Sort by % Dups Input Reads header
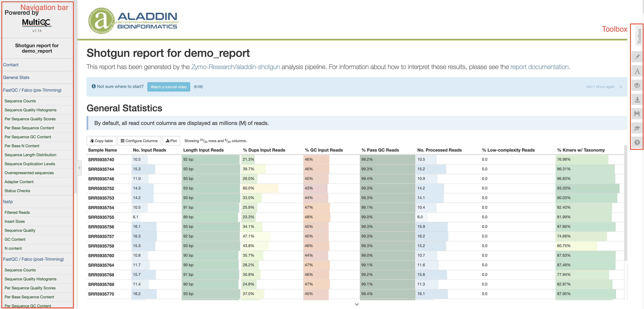The image size is (644, 309). click(264, 150)
